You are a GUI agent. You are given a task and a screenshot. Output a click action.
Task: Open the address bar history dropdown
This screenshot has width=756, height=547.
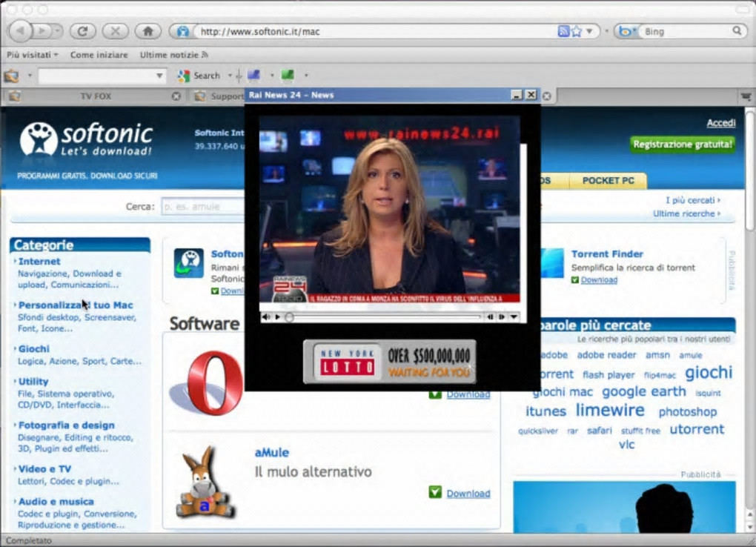coord(589,31)
